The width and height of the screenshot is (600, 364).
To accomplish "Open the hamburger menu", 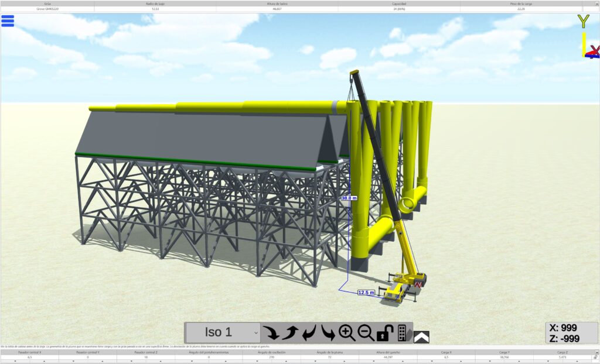I will 8,20.
